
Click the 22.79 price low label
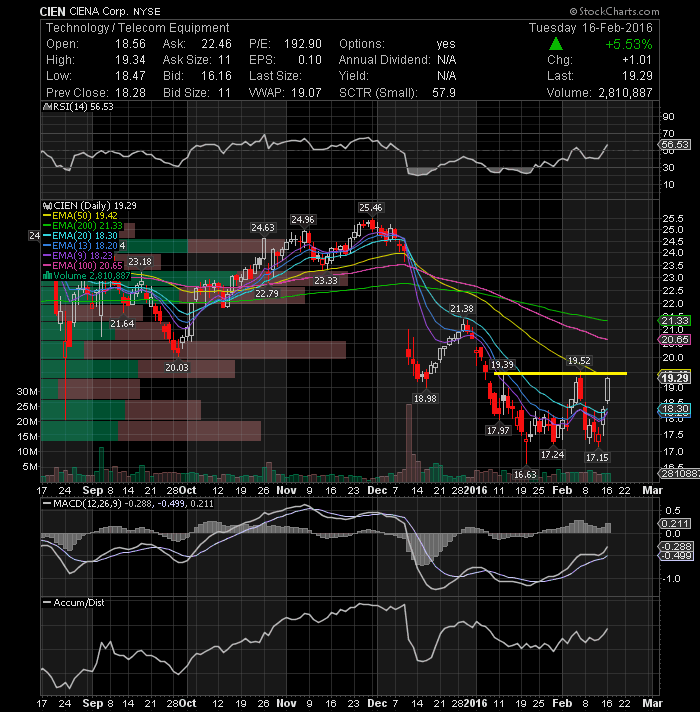pyautogui.click(x=266, y=294)
